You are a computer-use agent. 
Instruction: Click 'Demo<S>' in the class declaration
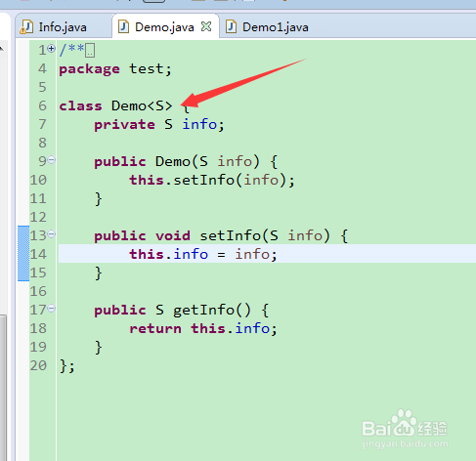tap(142, 106)
